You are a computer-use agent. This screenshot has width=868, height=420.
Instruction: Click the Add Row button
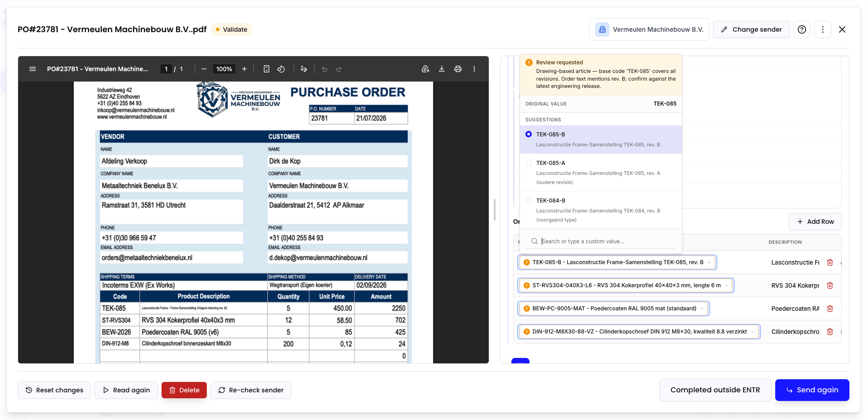point(815,222)
